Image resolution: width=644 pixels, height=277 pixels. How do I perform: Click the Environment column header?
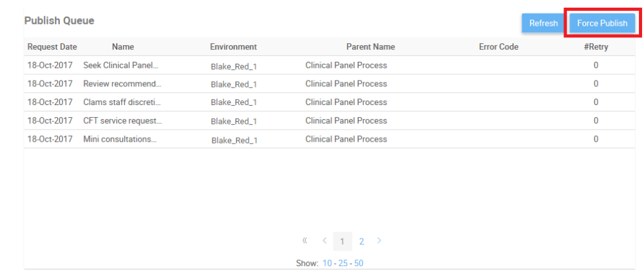point(233,47)
